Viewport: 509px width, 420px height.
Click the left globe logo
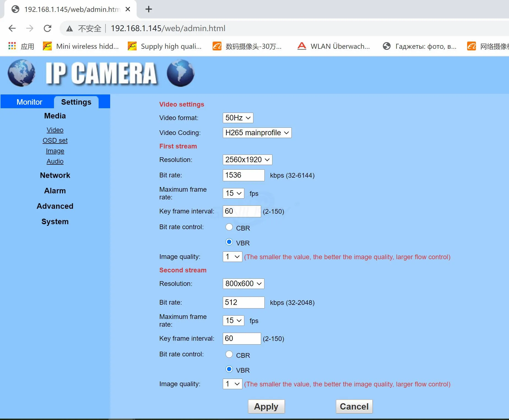[21, 73]
